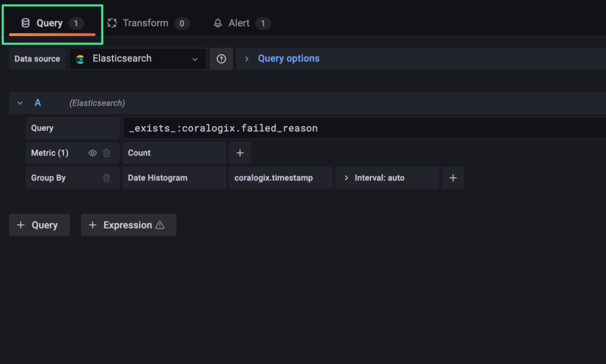The width and height of the screenshot is (606, 364).
Task: Open the data source help icon
Action: pos(221,59)
